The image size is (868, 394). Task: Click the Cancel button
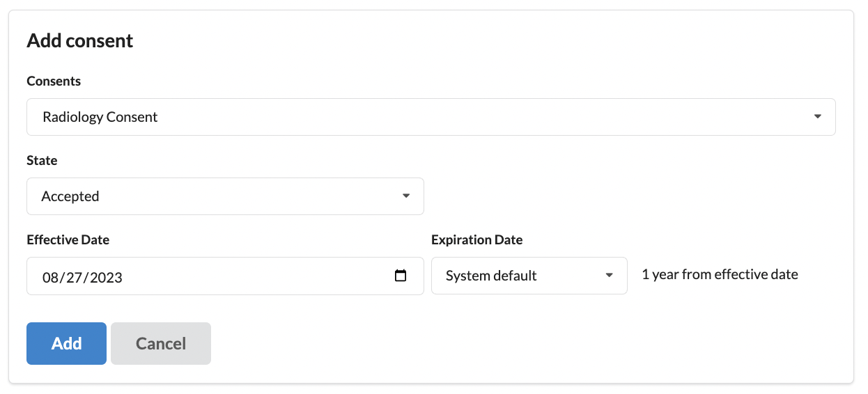[x=161, y=343]
